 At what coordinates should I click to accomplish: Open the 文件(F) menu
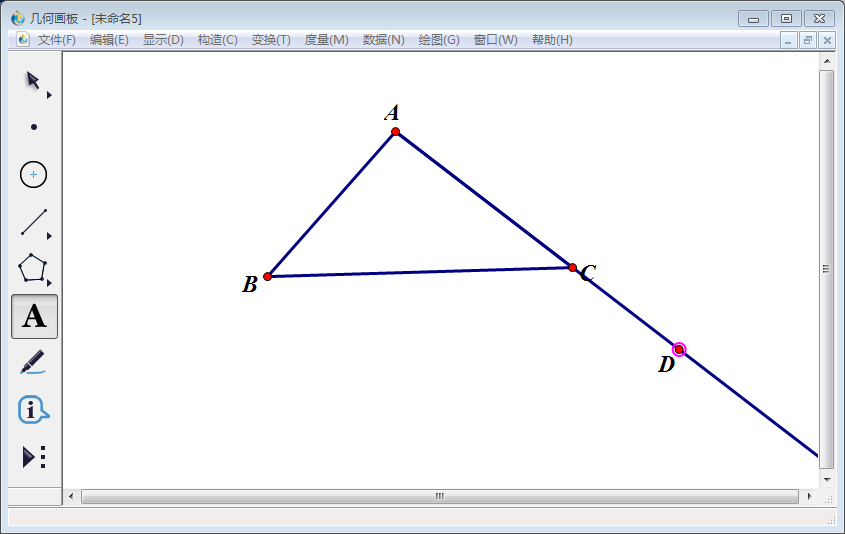pyautogui.click(x=57, y=40)
